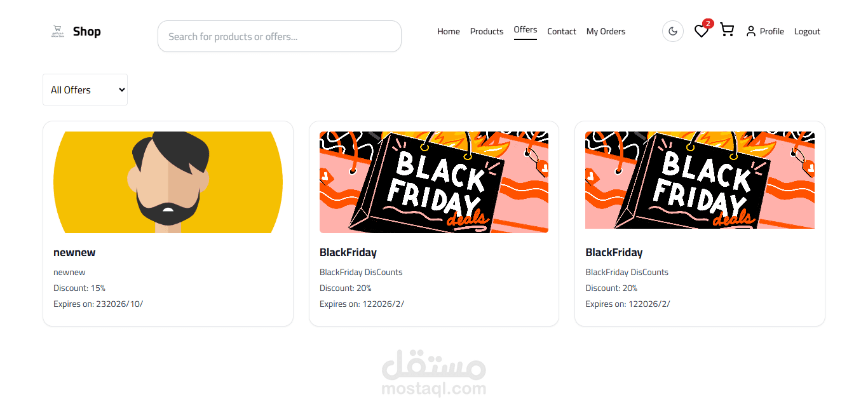This screenshot has height=406, width=868.
Task: Select the Offers navigation tab
Action: (526, 30)
